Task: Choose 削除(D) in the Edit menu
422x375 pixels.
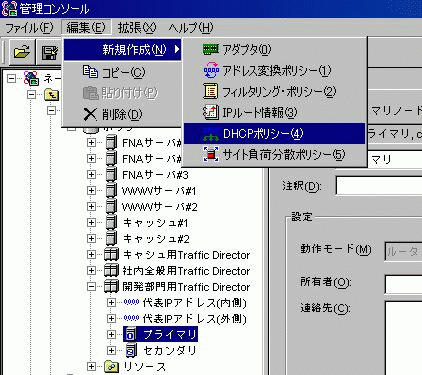Action: click(123, 114)
